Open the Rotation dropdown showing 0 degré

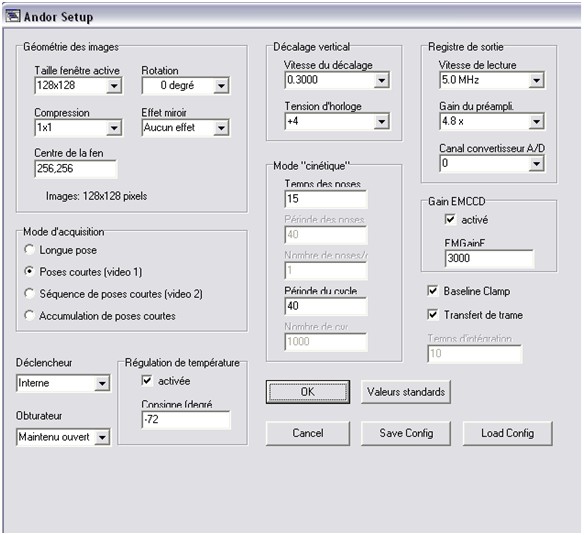click(x=185, y=86)
